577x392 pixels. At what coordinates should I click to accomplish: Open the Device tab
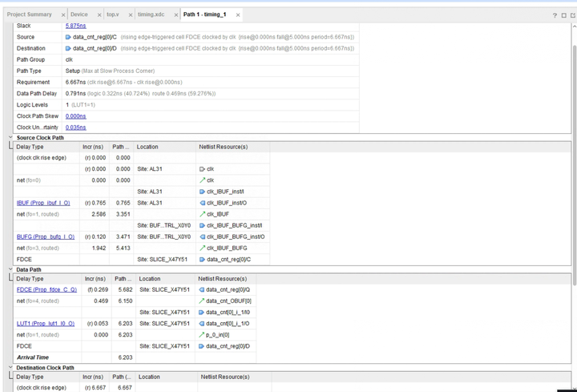tap(79, 14)
